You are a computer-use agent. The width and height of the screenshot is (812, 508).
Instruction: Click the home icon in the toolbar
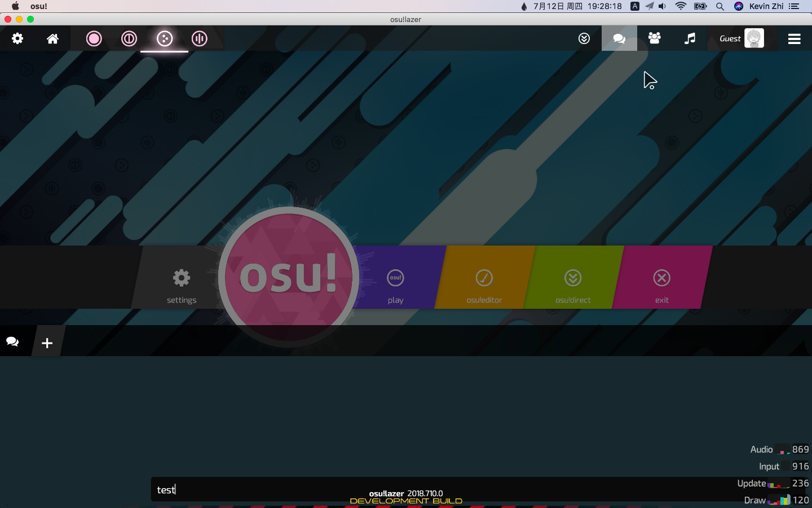coord(52,38)
